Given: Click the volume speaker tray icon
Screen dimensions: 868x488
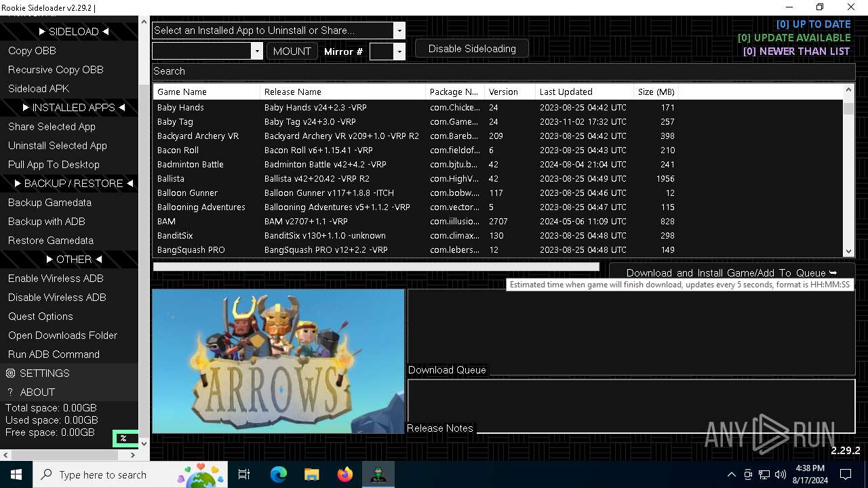Looking at the screenshot, I should tap(780, 474).
